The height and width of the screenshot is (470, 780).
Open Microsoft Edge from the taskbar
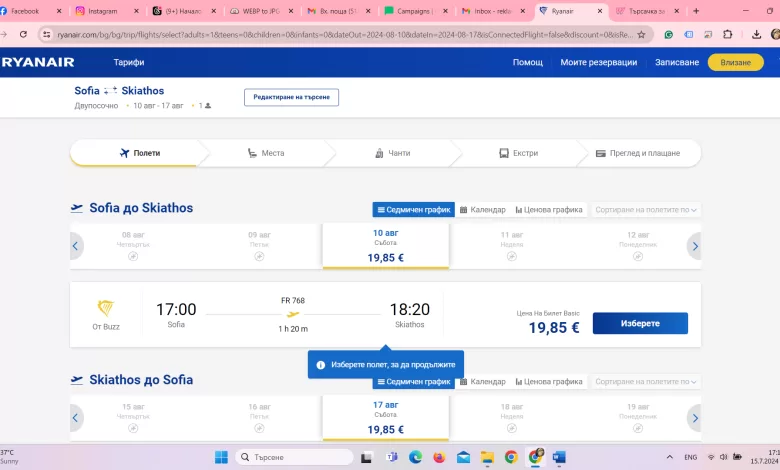pyautogui.click(x=415, y=457)
